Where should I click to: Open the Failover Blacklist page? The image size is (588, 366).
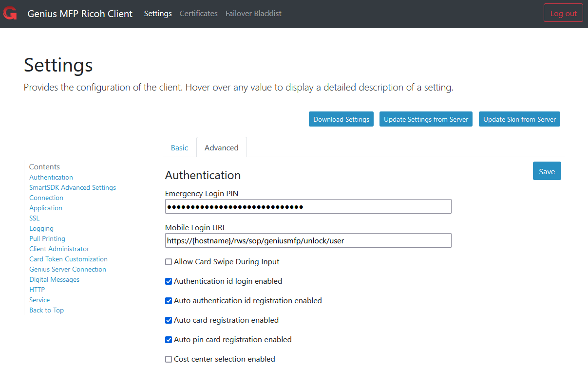[x=253, y=14]
